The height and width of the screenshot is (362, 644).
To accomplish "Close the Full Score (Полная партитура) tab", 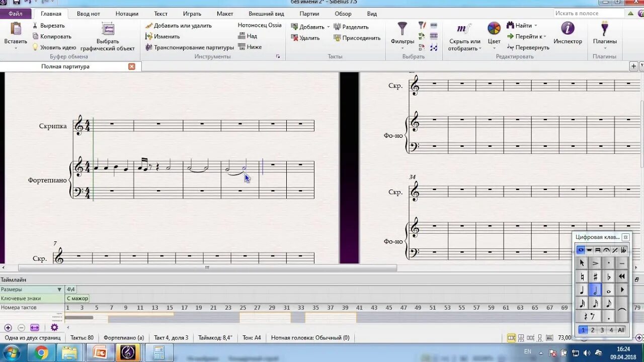I will (x=132, y=66).
